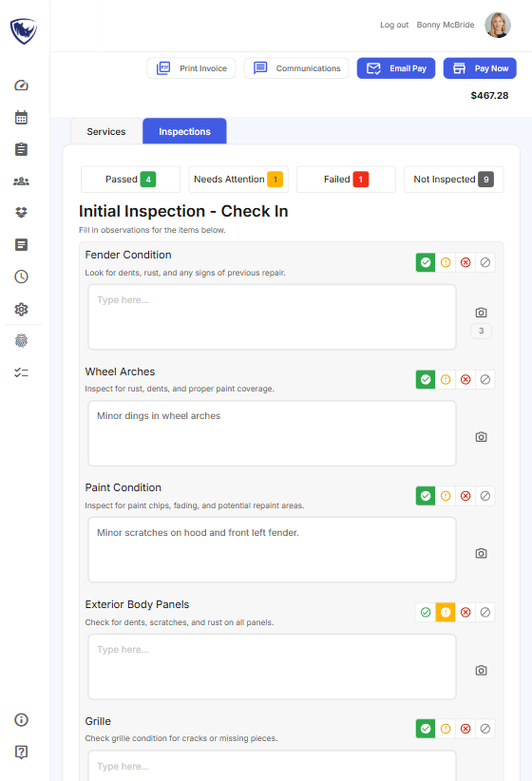This screenshot has height=781, width=532.
Task: Click the Initial Inspection - Check In heading
Action: (183, 211)
